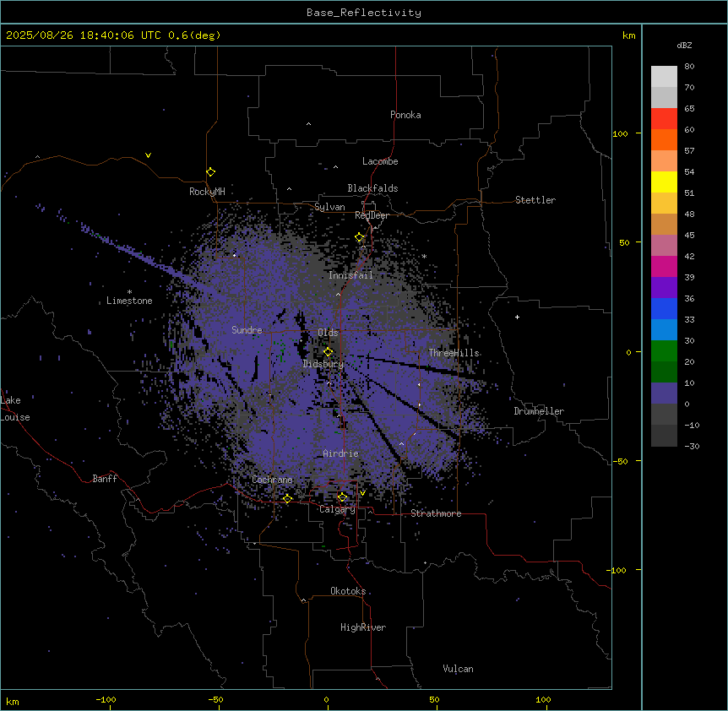The height and width of the screenshot is (711, 728).
Task: Click the Vulcan town label
Action: tap(458, 669)
